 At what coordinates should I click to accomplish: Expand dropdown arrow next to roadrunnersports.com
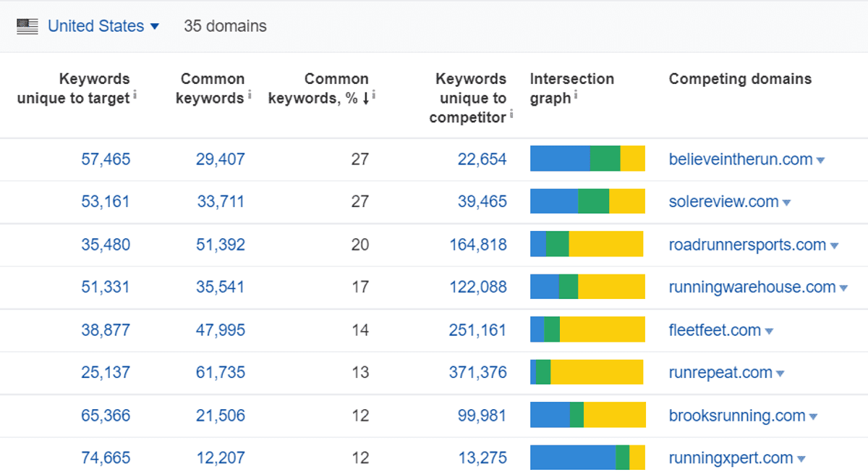[x=834, y=246]
